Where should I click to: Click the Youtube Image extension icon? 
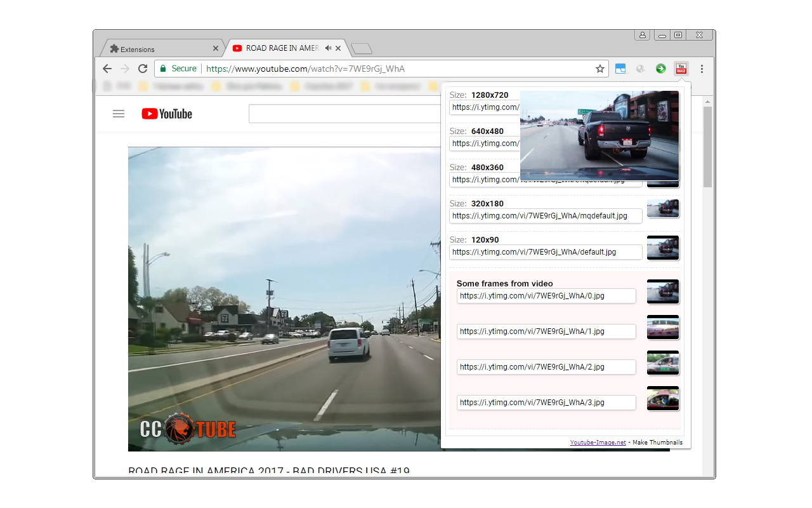pos(681,69)
